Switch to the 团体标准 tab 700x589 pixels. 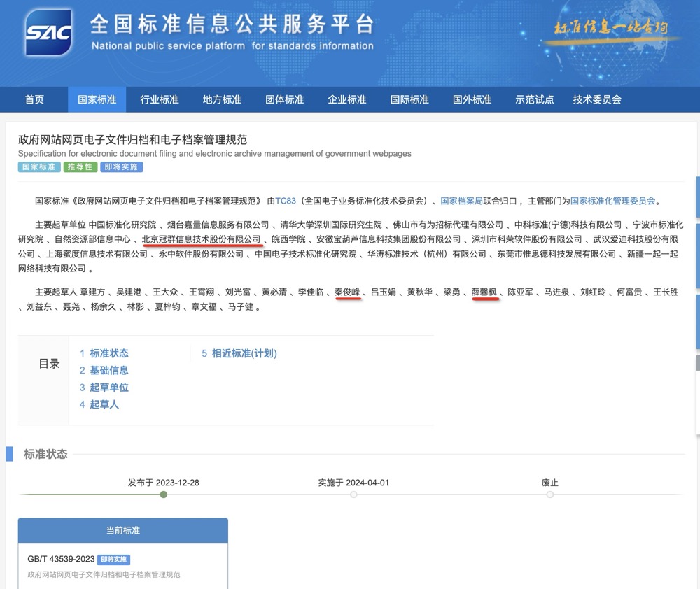tap(284, 99)
